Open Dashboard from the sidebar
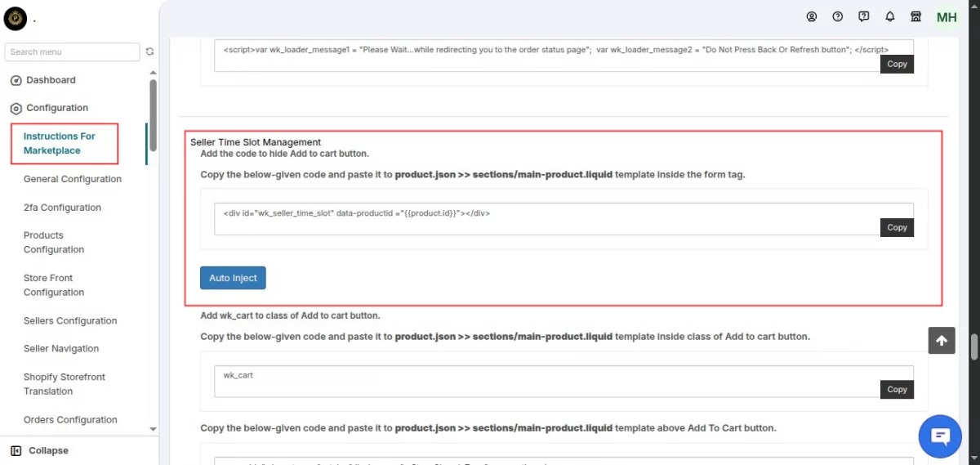Screen dimensions: 980x465 (51, 80)
